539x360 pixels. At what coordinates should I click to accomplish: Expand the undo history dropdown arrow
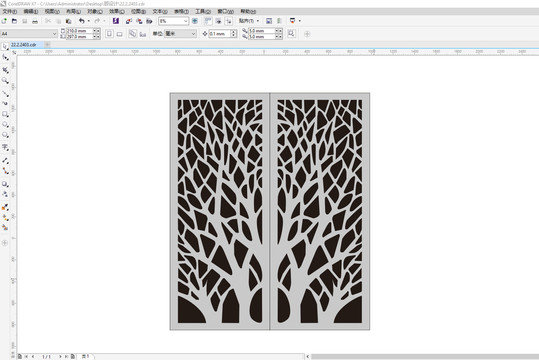tap(88, 21)
